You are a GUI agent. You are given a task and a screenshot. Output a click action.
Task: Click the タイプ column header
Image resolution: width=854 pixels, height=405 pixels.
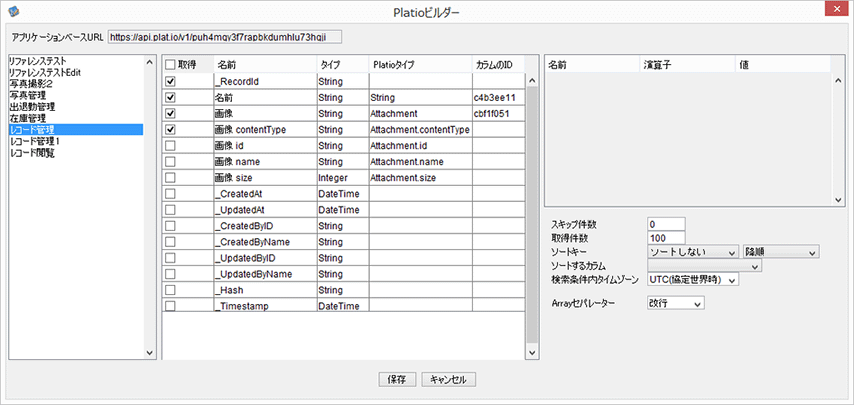tap(342, 65)
